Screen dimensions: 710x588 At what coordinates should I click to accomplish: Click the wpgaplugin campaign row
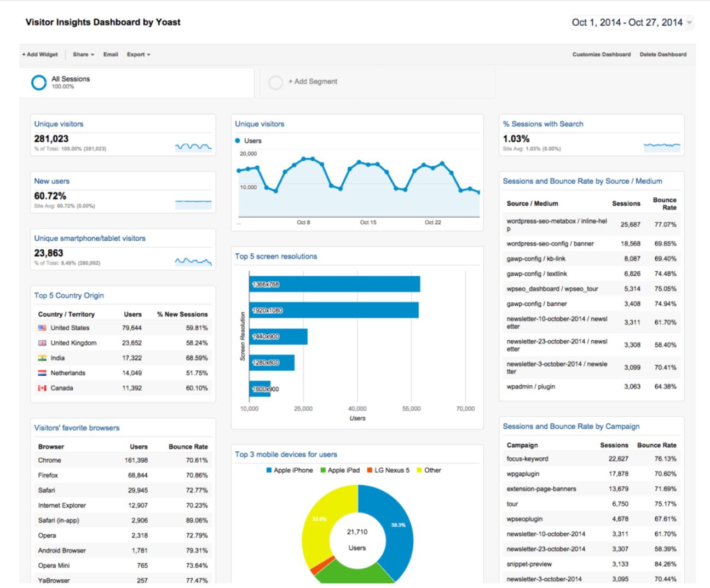point(591,474)
